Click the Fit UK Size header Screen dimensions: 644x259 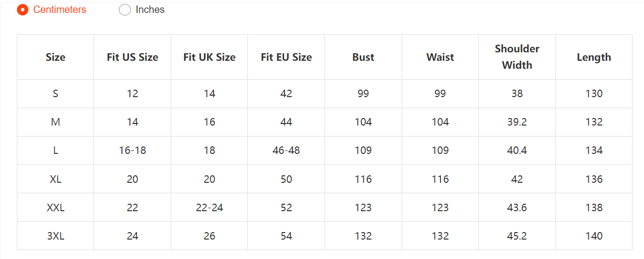pyautogui.click(x=210, y=57)
